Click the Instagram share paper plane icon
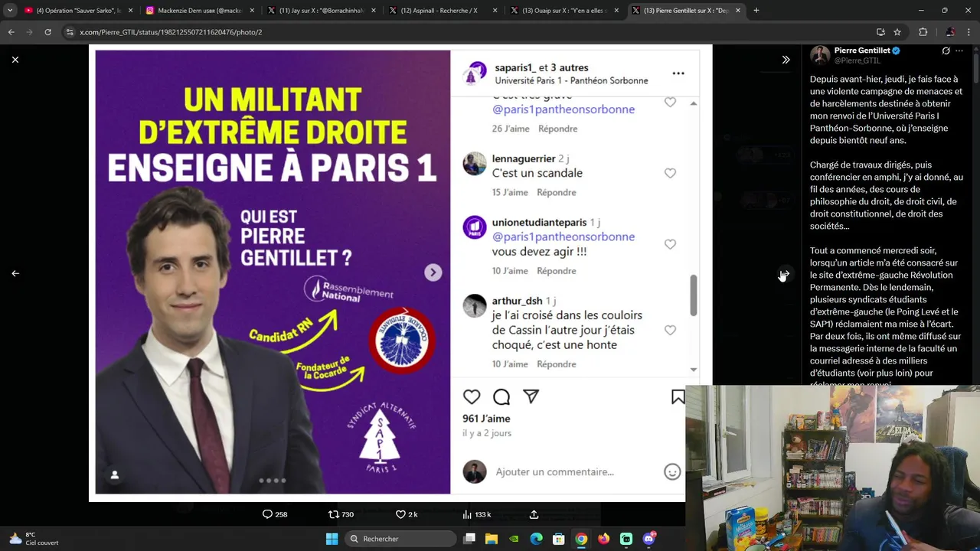The width and height of the screenshot is (980, 551). point(531,396)
